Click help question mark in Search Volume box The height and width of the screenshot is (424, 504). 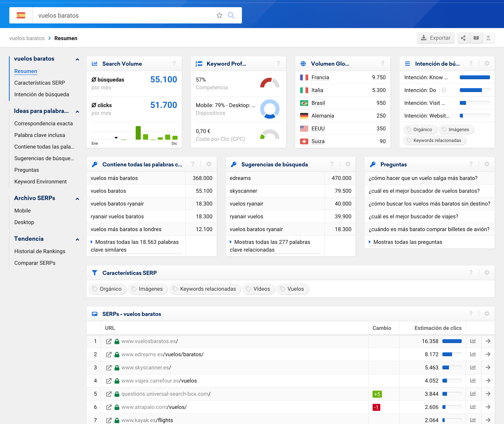click(x=174, y=64)
